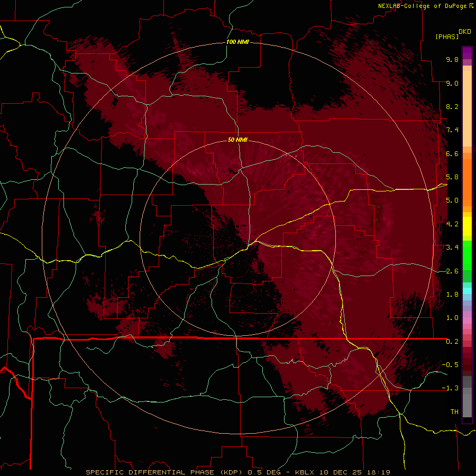476x476 pixels.
Task: Click the bright green segment of color bar
Action: click(x=467, y=255)
